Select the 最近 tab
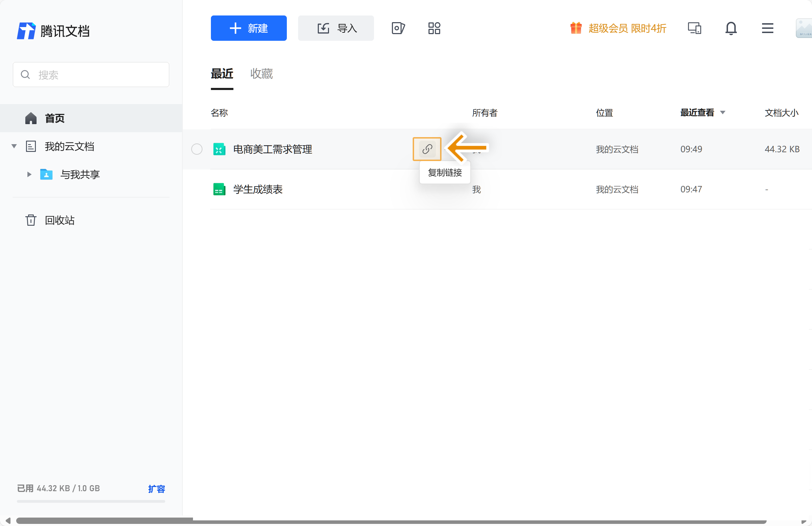This screenshot has height=526, width=812. coord(222,74)
